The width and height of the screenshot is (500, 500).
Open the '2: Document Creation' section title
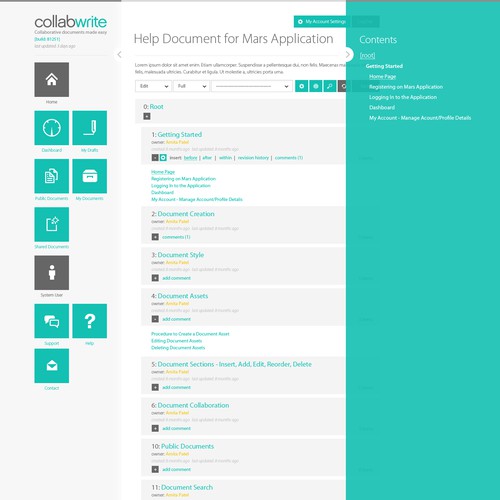pyautogui.click(x=183, y=214)
